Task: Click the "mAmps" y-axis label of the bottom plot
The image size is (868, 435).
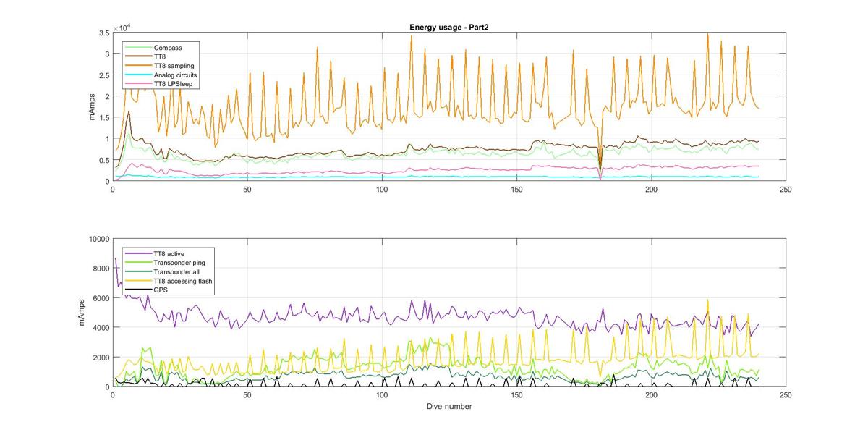Action: point(82,313)
